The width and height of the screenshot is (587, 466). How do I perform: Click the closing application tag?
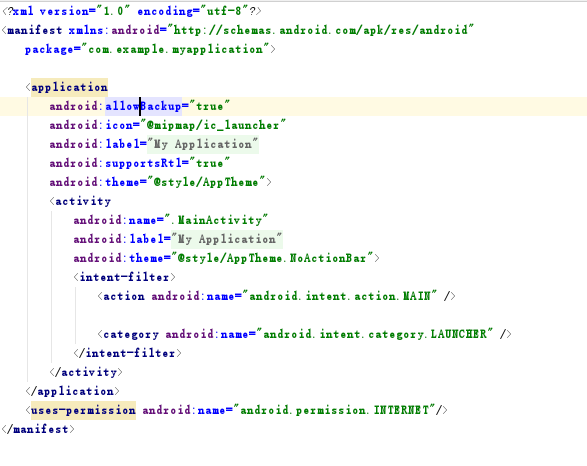(x=72, y=392)
